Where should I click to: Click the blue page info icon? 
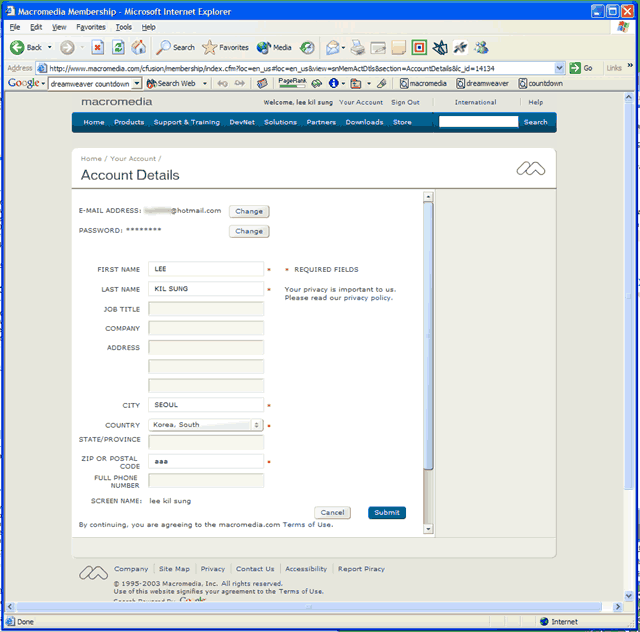[333, 83]
